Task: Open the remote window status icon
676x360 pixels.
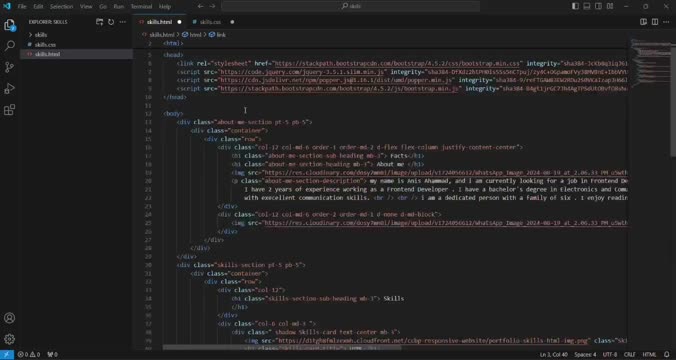Action: tap(7, 355)
